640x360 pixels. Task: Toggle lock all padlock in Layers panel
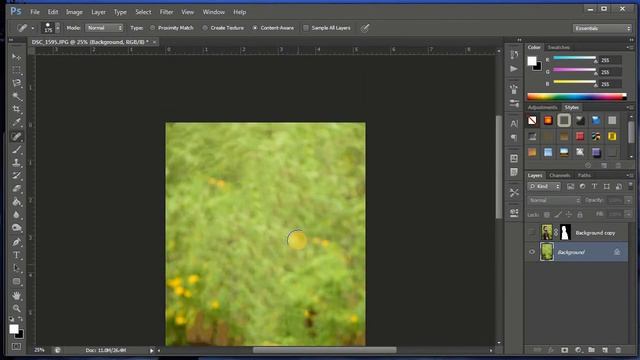pos(580,214)
